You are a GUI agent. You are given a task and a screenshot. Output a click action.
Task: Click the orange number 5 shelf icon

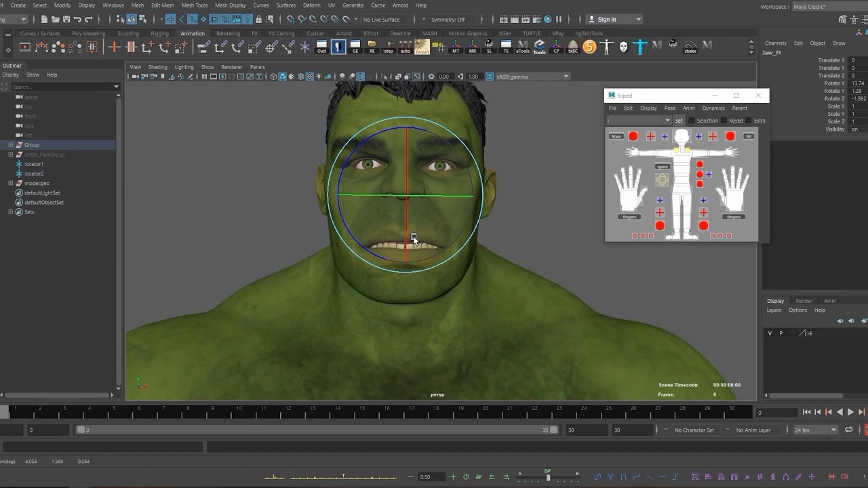(589, 46)
